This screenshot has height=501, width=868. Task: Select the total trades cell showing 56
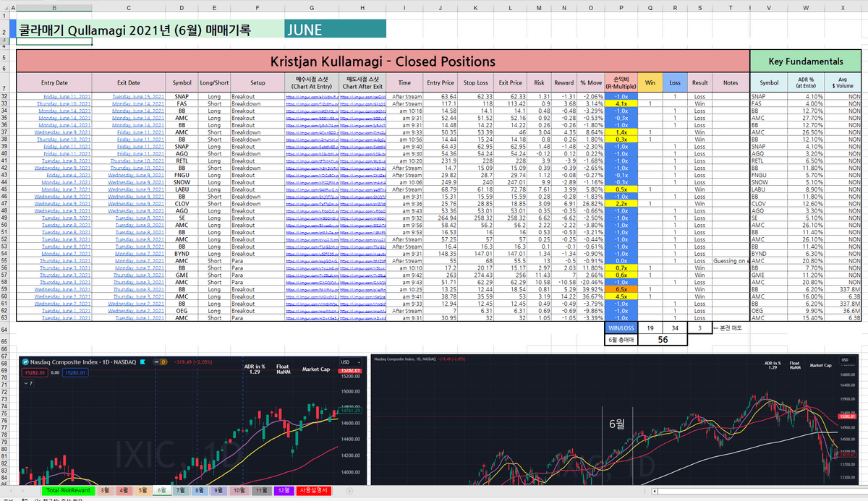point(661,339)
